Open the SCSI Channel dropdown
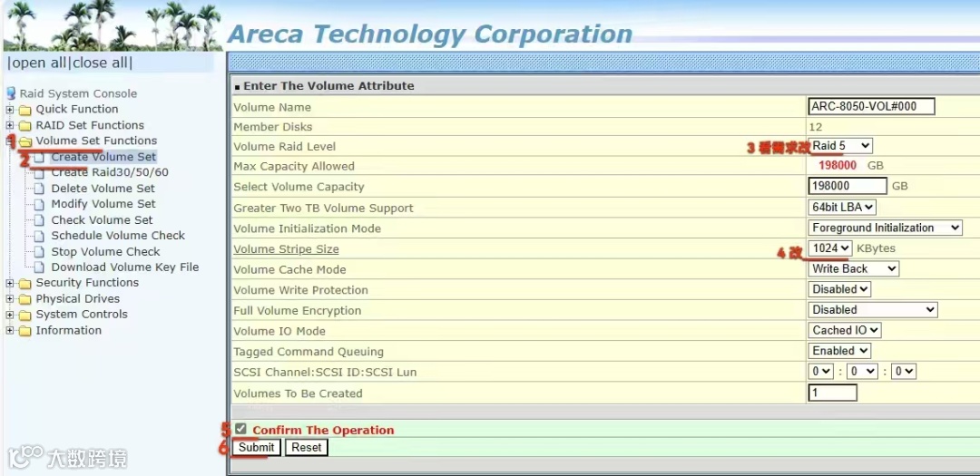 (820, 371)
